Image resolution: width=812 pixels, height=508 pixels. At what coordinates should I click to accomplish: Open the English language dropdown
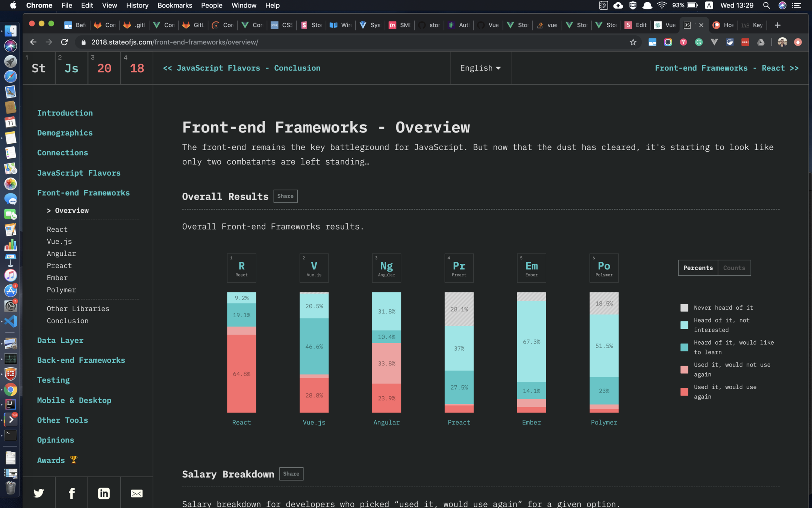pos(480,68)
